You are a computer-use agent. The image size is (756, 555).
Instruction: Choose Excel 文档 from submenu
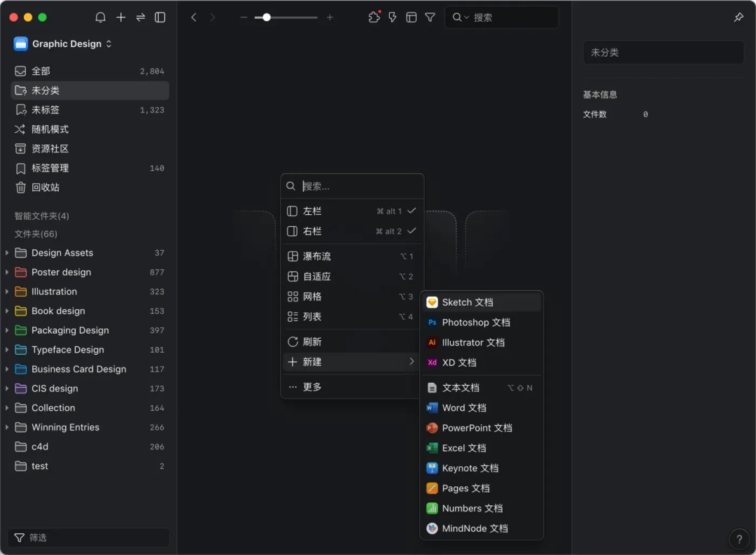point(482,448)
